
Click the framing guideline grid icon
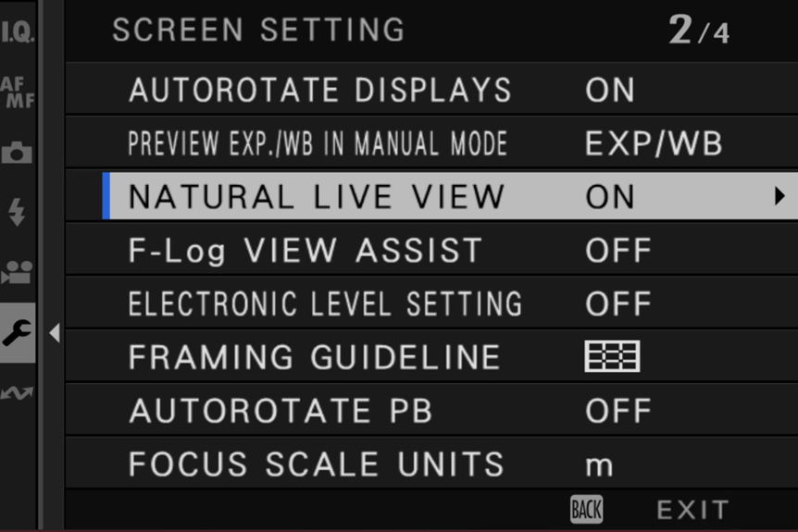pyautogui.click(x=612, y=356)
